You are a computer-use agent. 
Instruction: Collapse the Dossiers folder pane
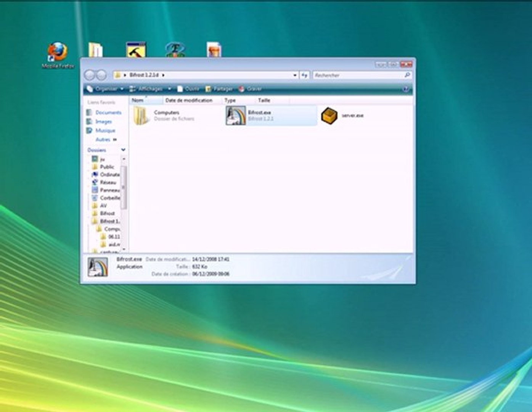[123, 150]
